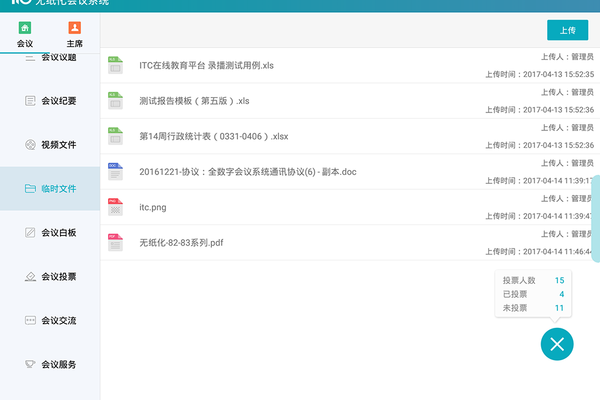This screenshot has height=400, width=600.
Task: Click the 上传 upload button
Action: pos(568,30)
